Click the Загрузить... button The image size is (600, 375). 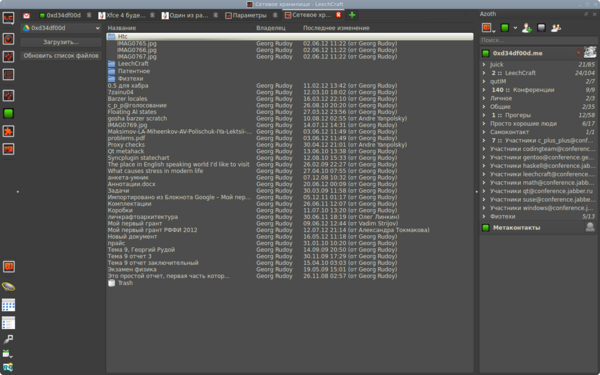pyautogui.click(x=61, y=42)
